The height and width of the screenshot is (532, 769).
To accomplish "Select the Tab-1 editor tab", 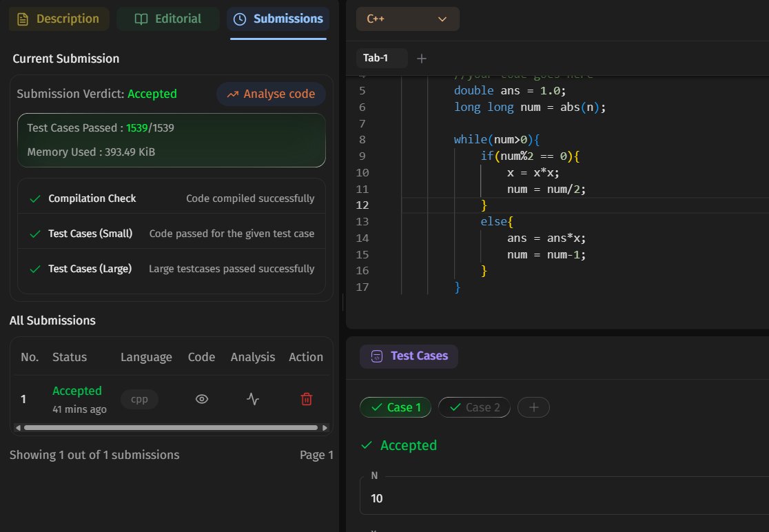I will click(x=382, y=58).
